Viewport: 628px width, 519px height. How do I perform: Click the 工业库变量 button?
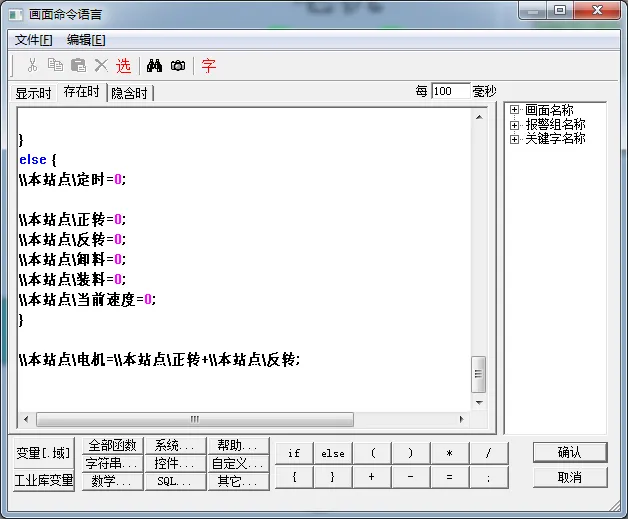click(44, 480)
